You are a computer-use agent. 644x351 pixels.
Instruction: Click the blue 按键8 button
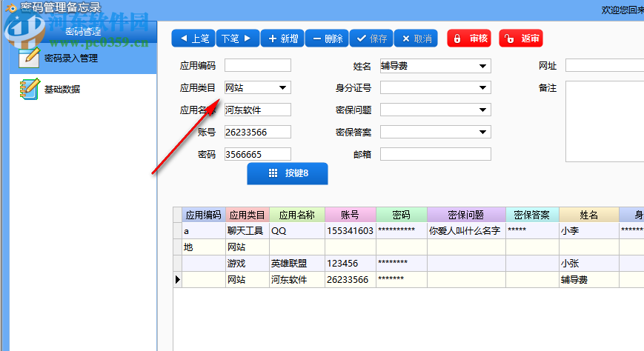point(288,173)
